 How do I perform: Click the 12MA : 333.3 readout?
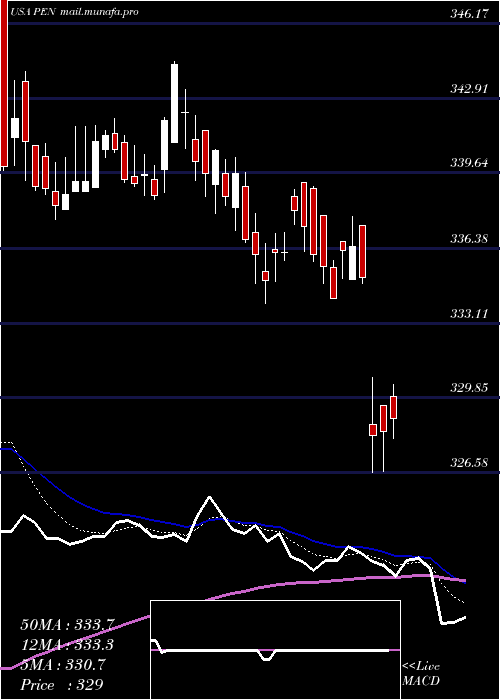(x=67, y=645)
